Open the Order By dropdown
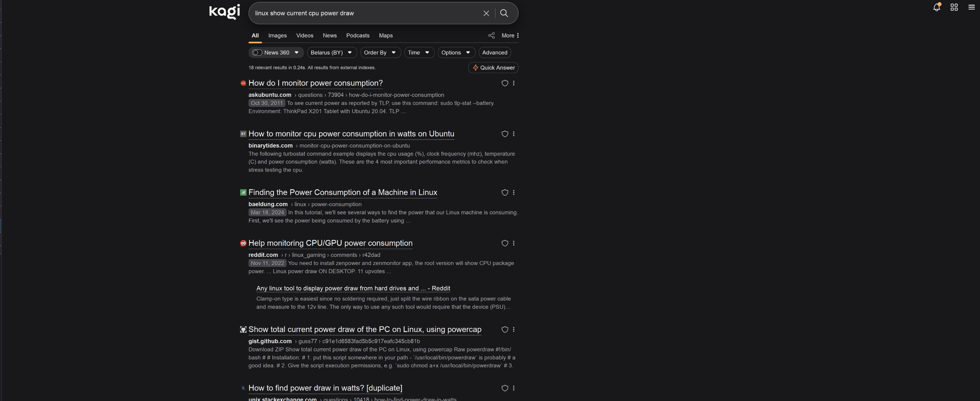 380,52
